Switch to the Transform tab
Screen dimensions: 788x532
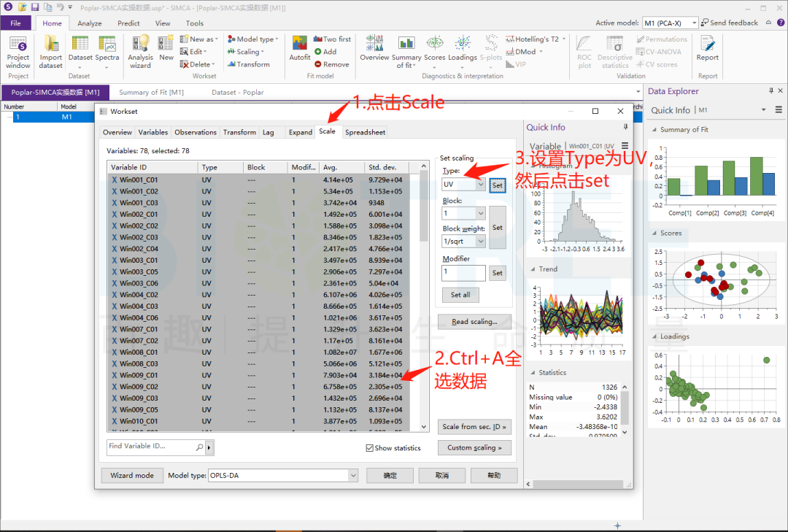(239, 132)
